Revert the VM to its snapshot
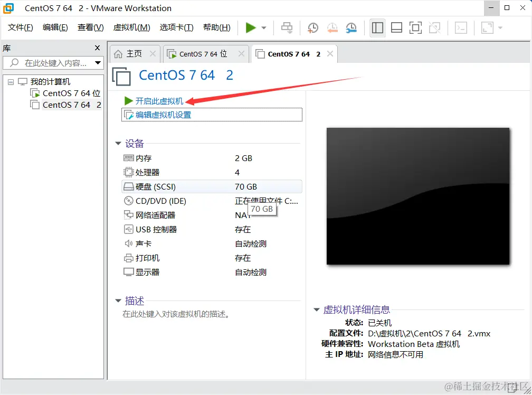Viewport: 532px width, 395px height. point(332,27)
